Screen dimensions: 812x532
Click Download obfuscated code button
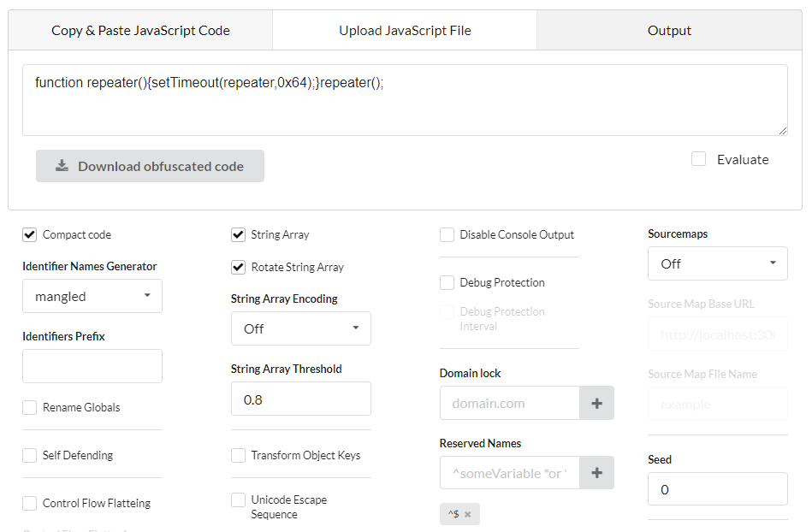pyautogui.click(x=151, y=166)
